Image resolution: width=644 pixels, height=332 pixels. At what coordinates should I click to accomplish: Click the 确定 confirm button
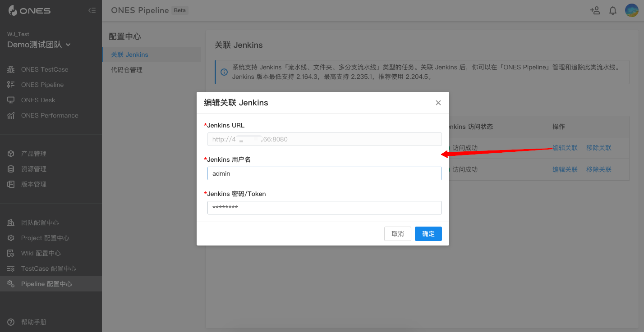(x=428, y=234)
